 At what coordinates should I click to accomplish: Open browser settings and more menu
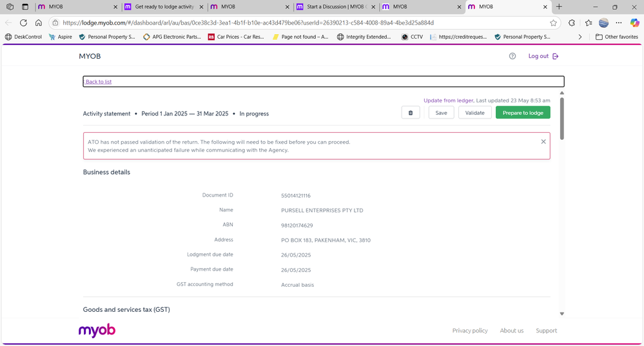[619, 23]
